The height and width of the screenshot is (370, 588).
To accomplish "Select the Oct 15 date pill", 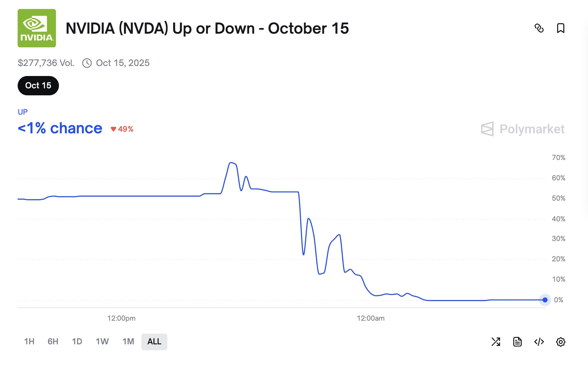I will (x=38, y=86).
